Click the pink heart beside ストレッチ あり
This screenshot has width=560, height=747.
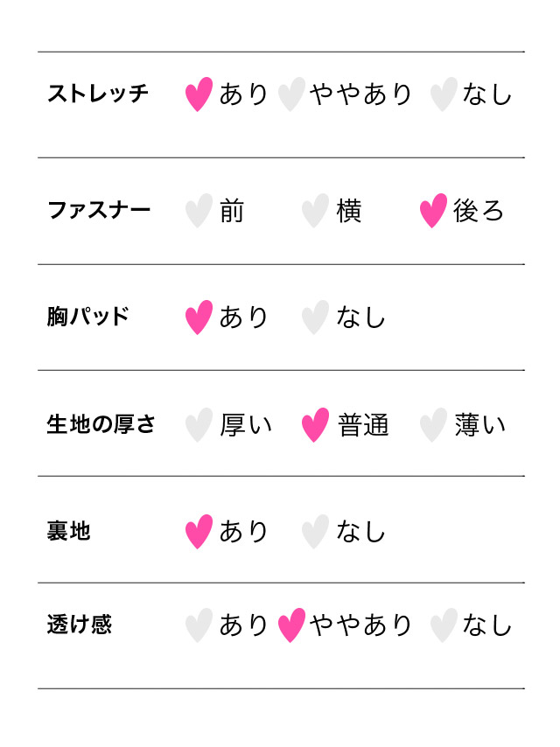point(199,94)
